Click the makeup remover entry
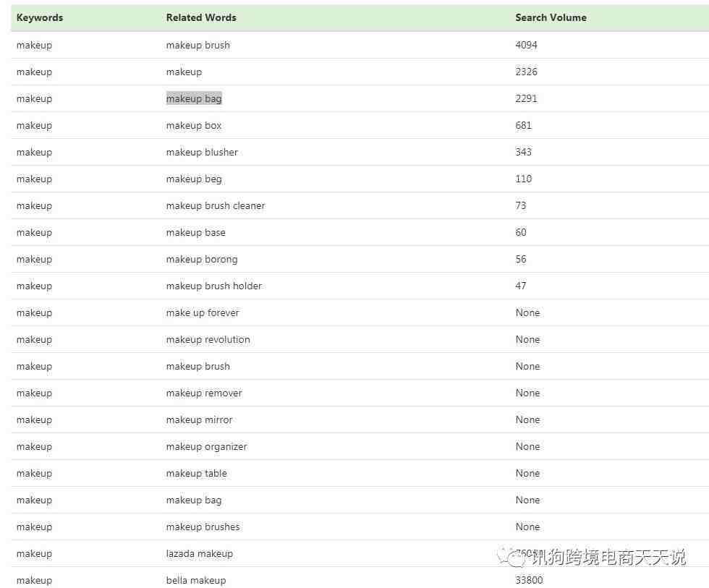709x588 pixels. (x=204, y=393)
